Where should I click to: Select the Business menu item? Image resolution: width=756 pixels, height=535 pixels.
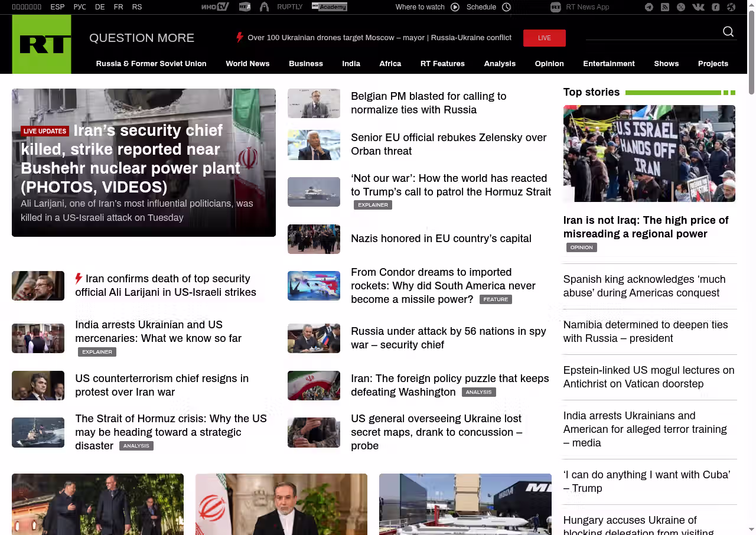pyautogui.click(x=305, y=64)
